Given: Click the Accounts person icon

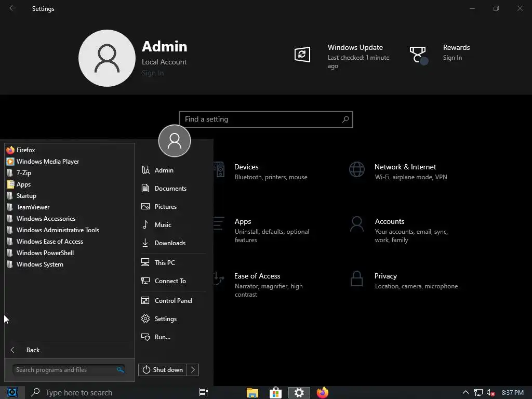Looking at the screenshot, I should point(357,224).
